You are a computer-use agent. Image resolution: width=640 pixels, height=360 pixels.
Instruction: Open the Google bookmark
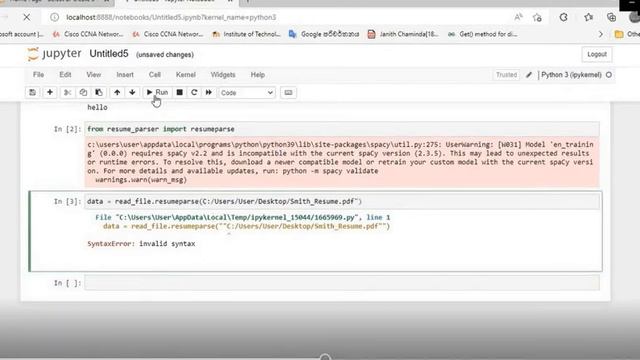click(324, 34)
